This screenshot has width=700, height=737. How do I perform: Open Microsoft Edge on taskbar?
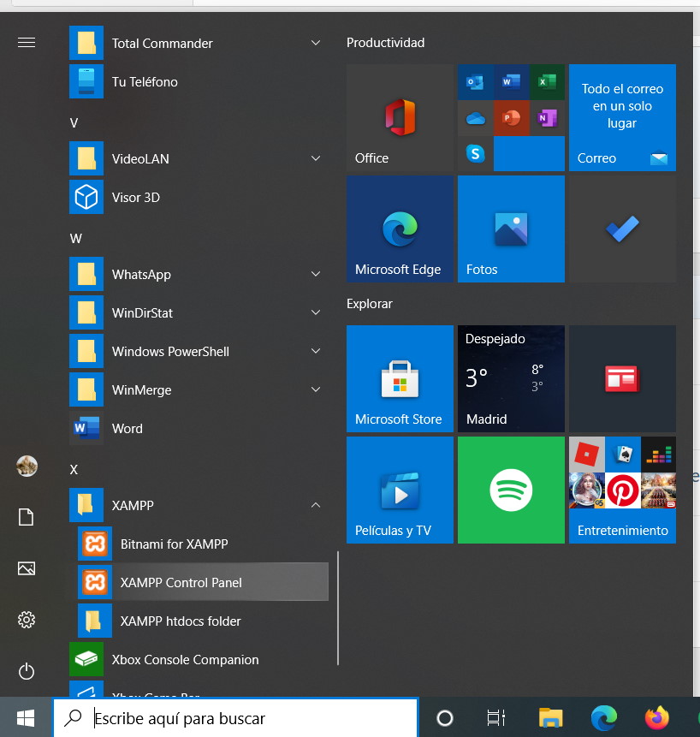pyautogui.click(x=603, y=717)
